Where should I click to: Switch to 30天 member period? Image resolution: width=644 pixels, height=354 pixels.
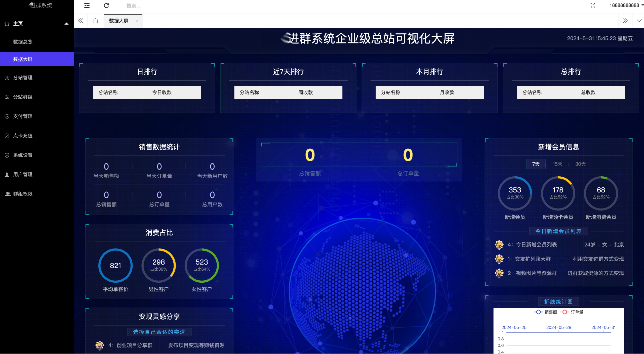tap(580, 164)
